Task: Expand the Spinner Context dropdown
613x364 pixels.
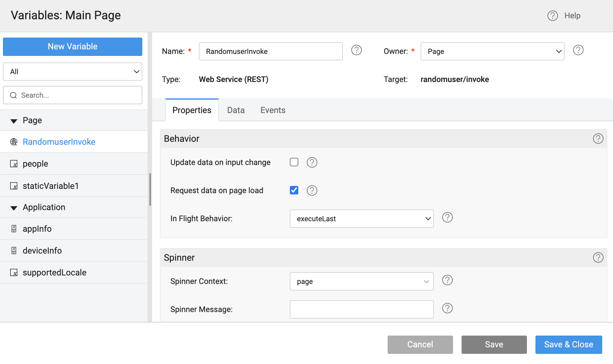Action: click(x=361, y=281)
